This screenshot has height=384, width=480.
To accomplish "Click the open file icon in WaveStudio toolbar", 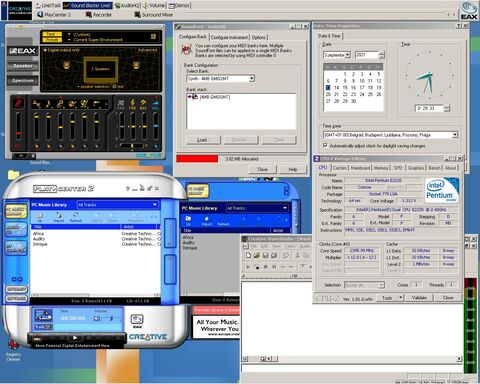I will coord(257,256).
